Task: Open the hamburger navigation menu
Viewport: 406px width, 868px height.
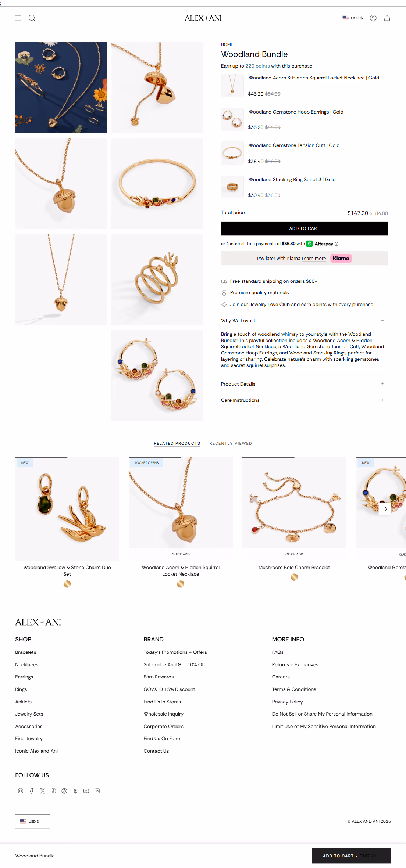Action: tap(18, 18)
